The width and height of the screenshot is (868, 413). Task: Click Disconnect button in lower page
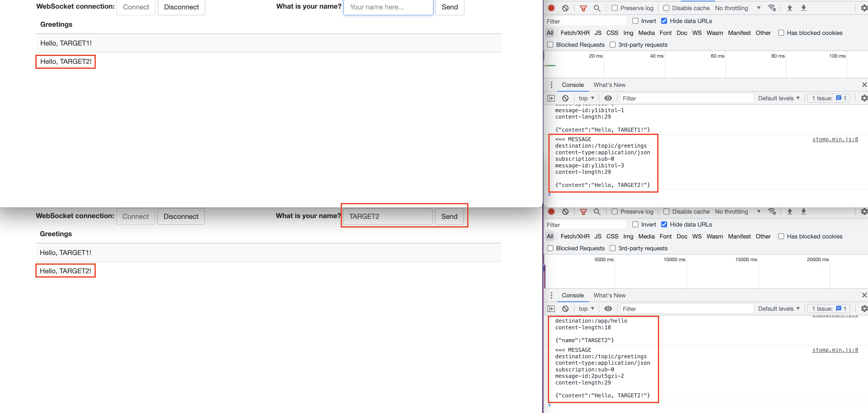coord(181,216)
